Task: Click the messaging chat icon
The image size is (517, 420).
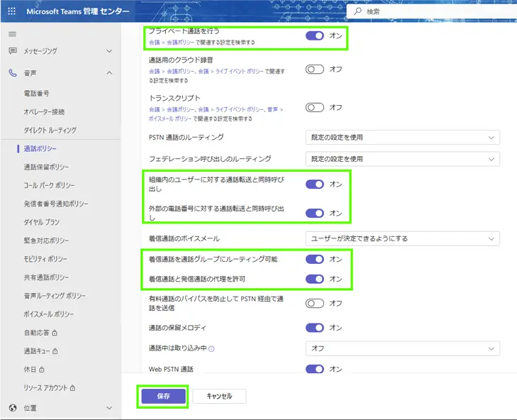Action: pyautogui.click(x=13, y=51)
